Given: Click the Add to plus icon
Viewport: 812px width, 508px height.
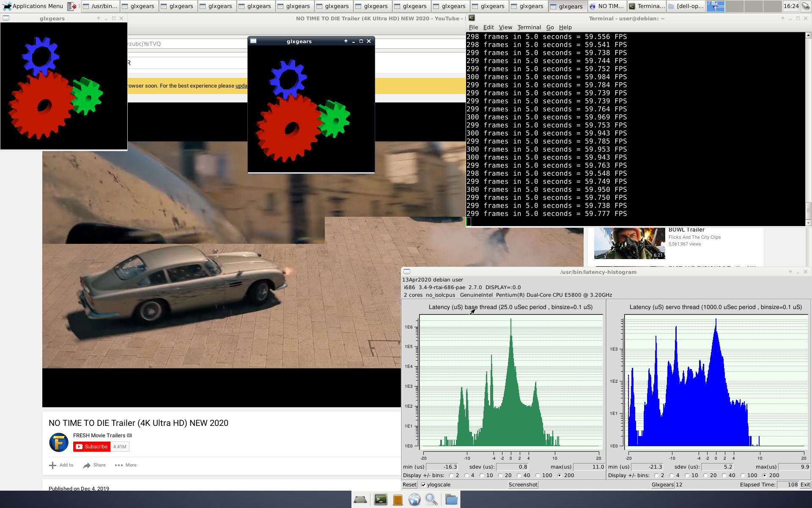Looking at the screenshot, I should point(52,465).
